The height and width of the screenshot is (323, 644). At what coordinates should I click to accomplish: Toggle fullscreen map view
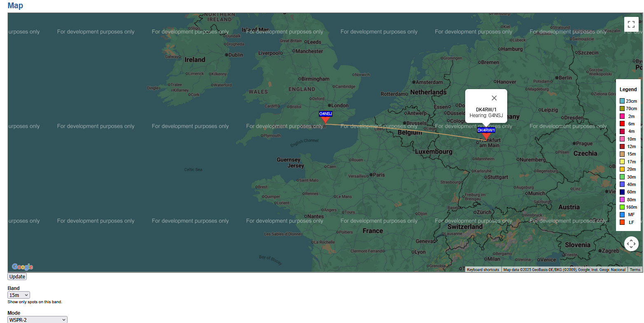tap(631, 24)
